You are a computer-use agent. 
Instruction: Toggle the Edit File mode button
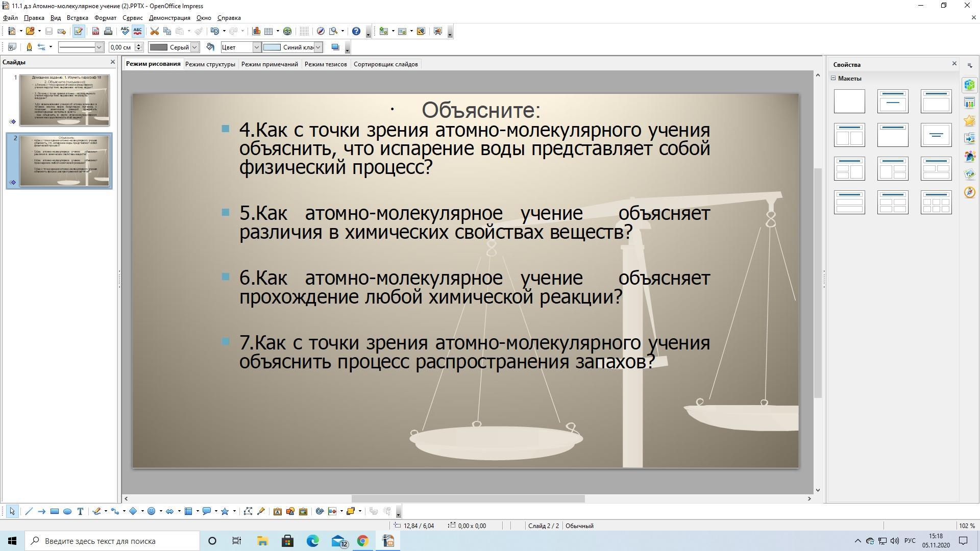78,31
